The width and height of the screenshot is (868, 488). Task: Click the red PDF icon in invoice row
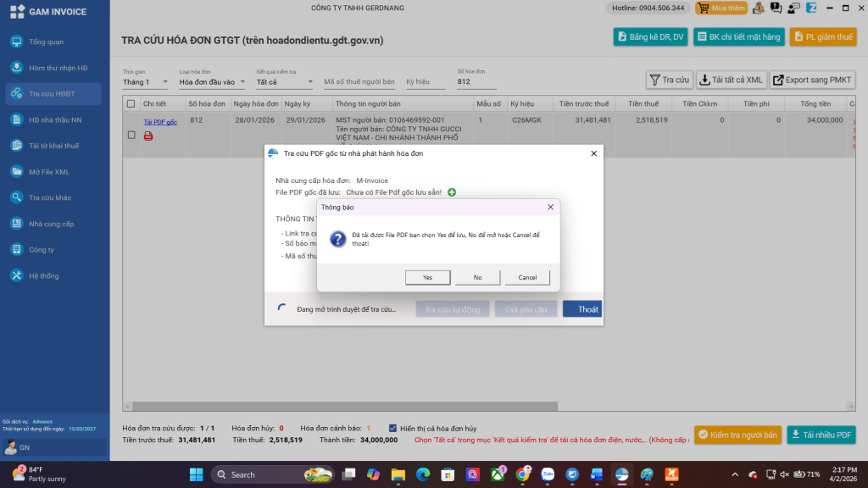[x=148, y=136]
